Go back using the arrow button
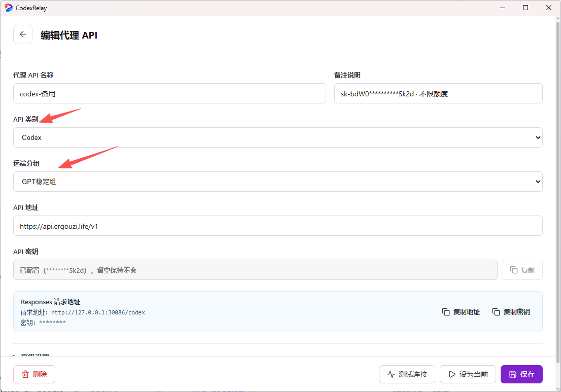Screen dimensions: 561x392 23,34
